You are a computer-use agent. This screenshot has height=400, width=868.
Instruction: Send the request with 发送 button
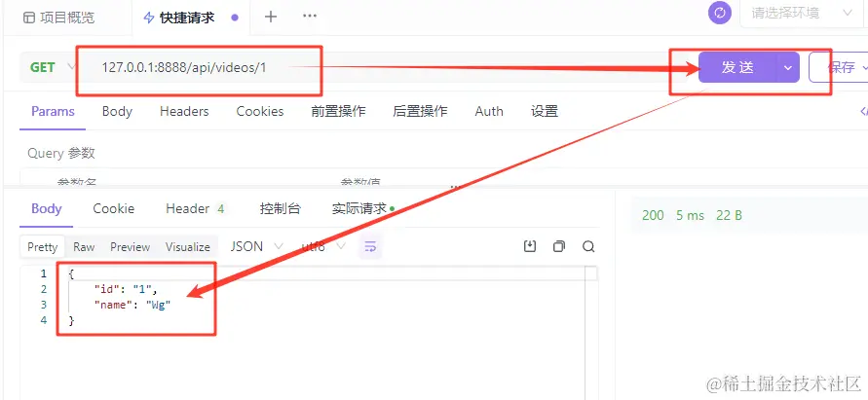(x=737, y=67)
